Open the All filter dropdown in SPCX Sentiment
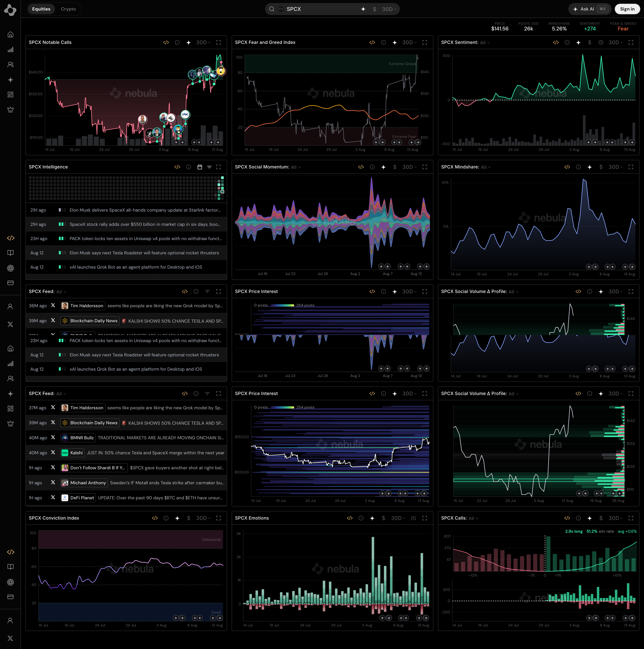The height and width of the screenshot is (649, 644). point(485,43)
